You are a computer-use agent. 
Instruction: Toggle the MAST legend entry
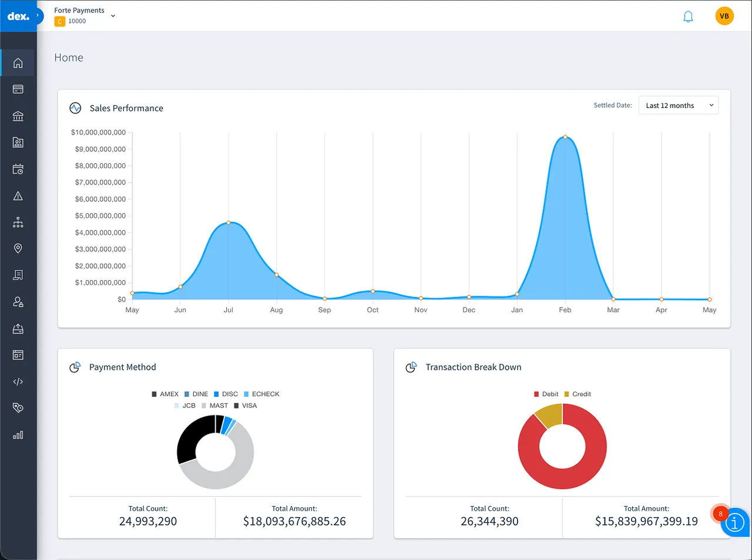(x=215, y=406)
